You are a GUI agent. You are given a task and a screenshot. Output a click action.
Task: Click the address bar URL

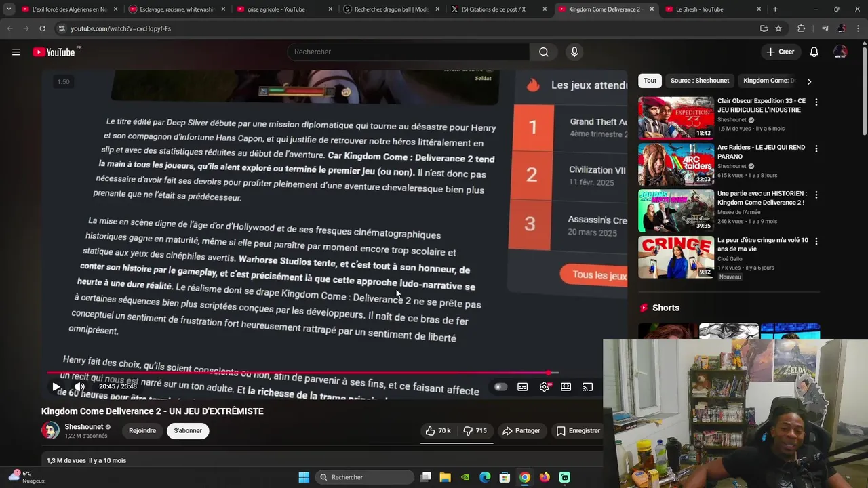coord(121,28)
